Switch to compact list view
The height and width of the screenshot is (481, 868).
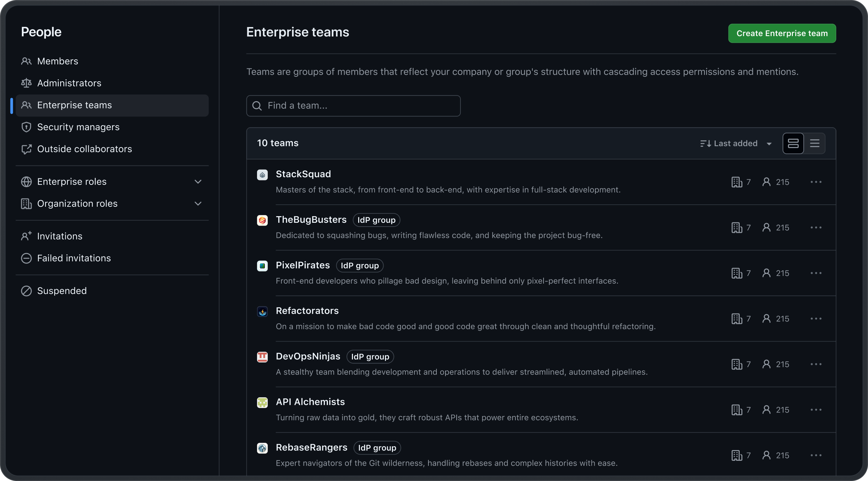point(815,143)
